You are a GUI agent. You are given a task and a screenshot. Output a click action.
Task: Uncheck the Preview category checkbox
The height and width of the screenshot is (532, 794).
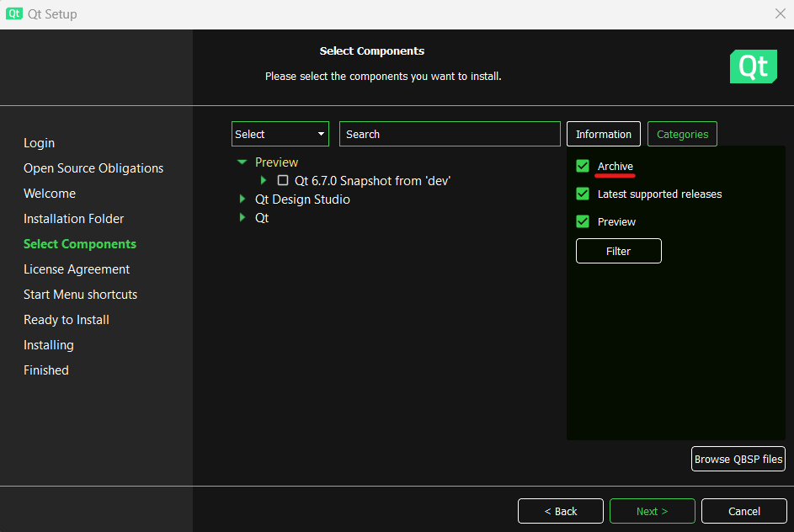583,221
